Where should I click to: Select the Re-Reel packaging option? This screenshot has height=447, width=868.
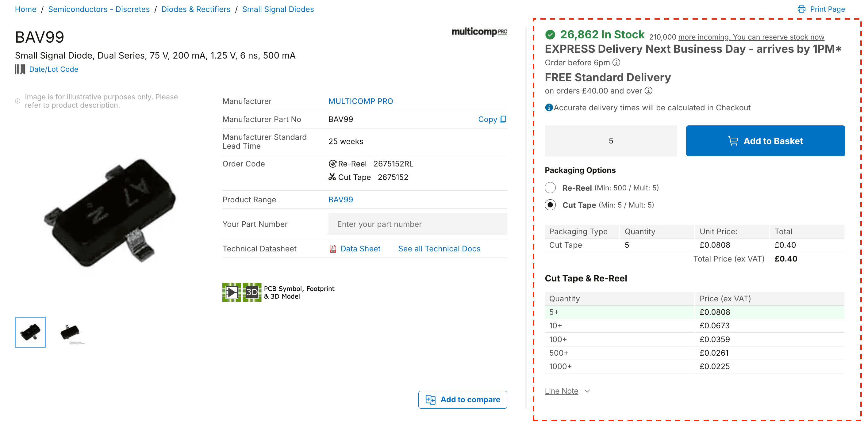point(550,188)
